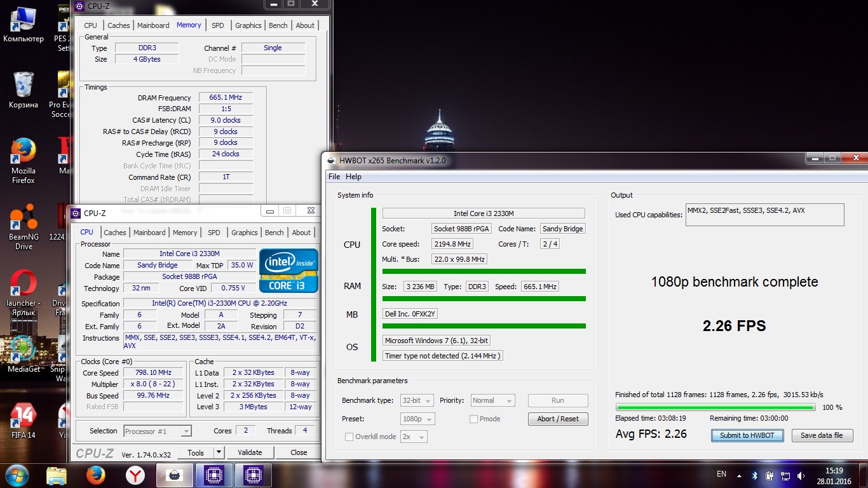
Task: Open the Preset 1080p dropdown
Action: click(x=417, y=419)
